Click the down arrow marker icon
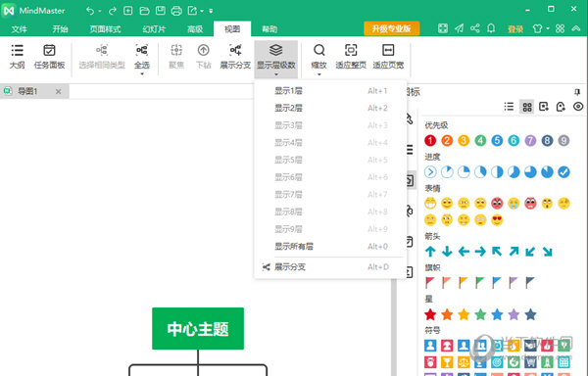Screen dimensions: 588x376 (447, 252)
